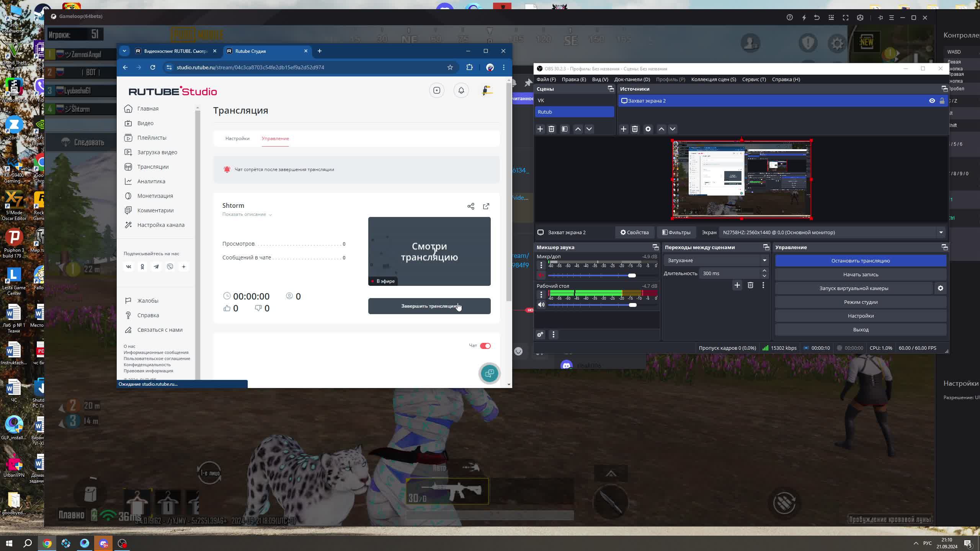Image resolution: width=980 pixels, height=551 pixels.
Task: Open advanced audio settings gear in mixer
Action: pyautogui.click(x=540, y=335)
